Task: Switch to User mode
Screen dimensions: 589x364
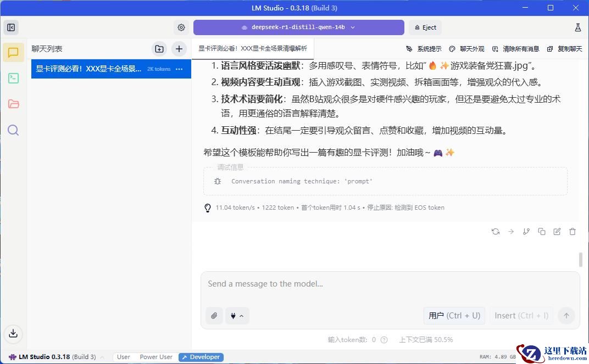Action: 124,357
